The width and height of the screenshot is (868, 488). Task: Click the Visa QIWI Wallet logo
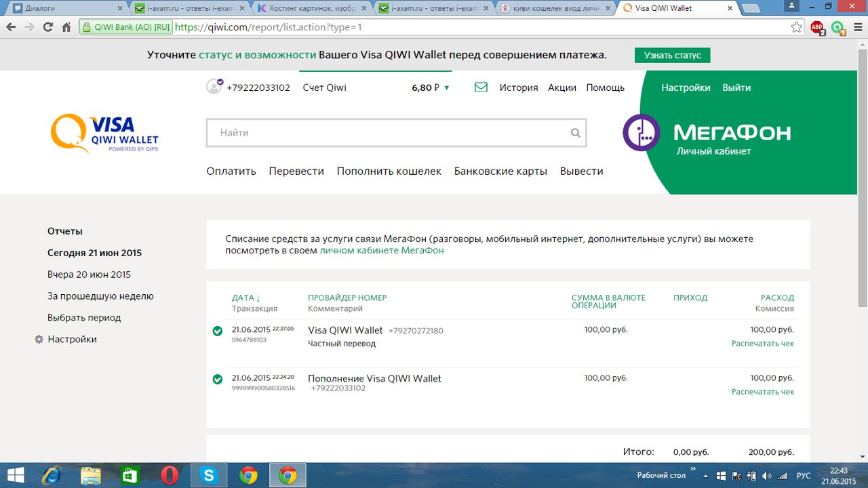point(104,134)
